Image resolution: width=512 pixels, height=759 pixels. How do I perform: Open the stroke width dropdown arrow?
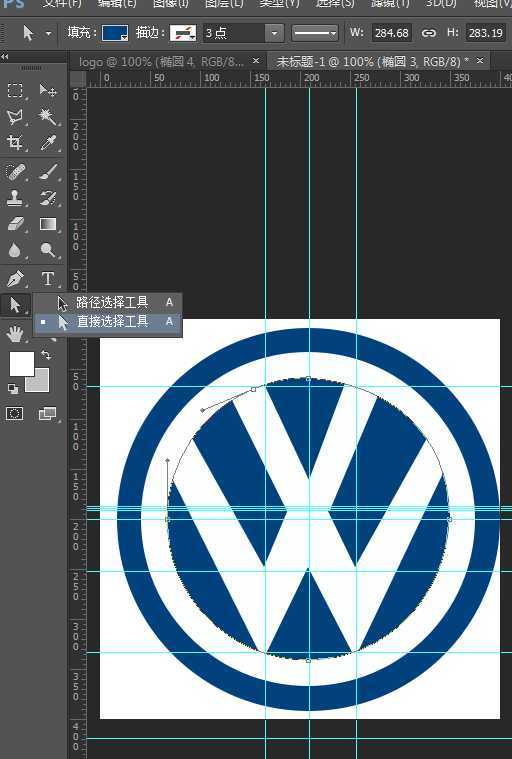274,33
